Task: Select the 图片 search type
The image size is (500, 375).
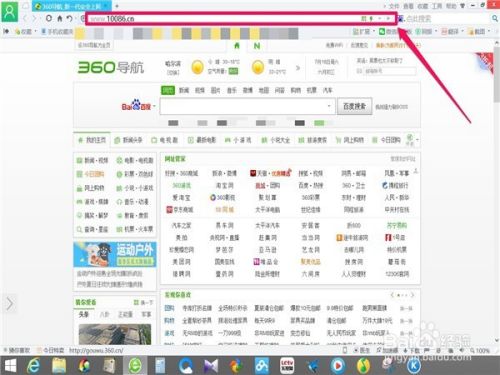Action: pos(215,90)
